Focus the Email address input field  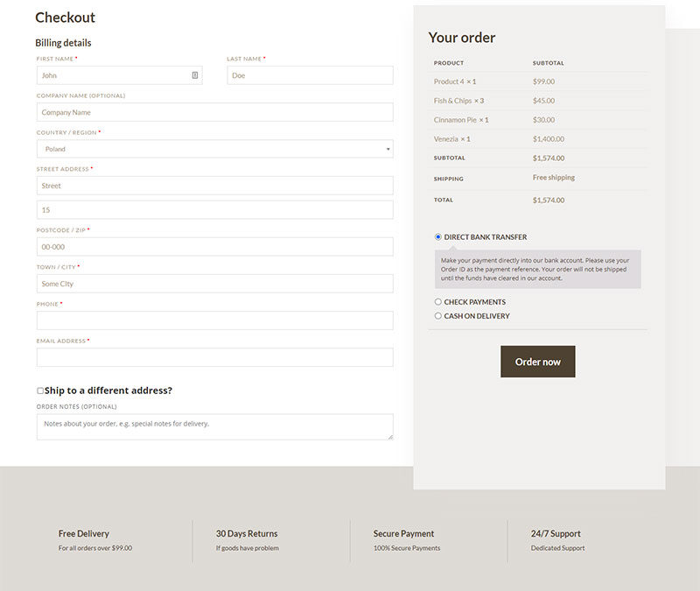[x=214, y=357]
